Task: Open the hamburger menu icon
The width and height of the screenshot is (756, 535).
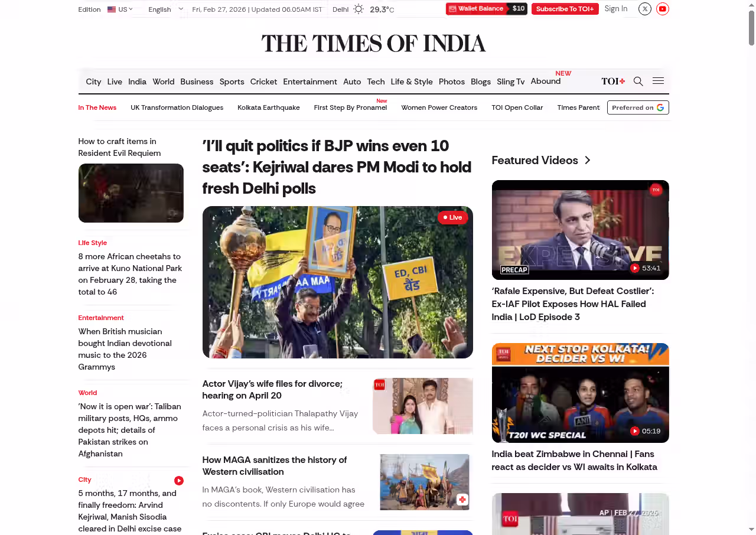Action: 658,81
